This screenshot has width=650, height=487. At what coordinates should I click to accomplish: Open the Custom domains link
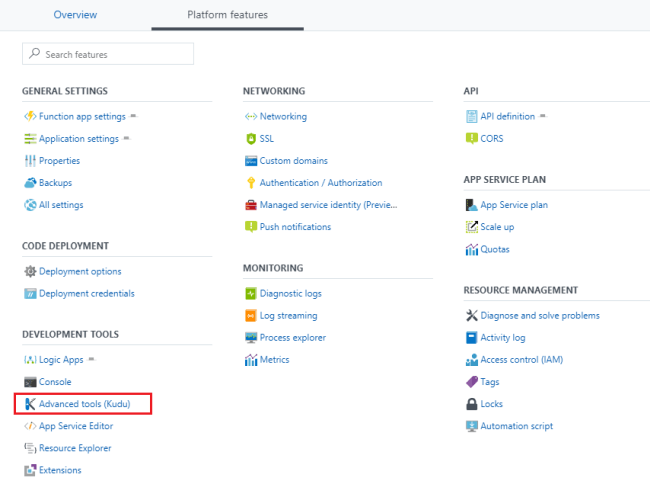(293, 161)
